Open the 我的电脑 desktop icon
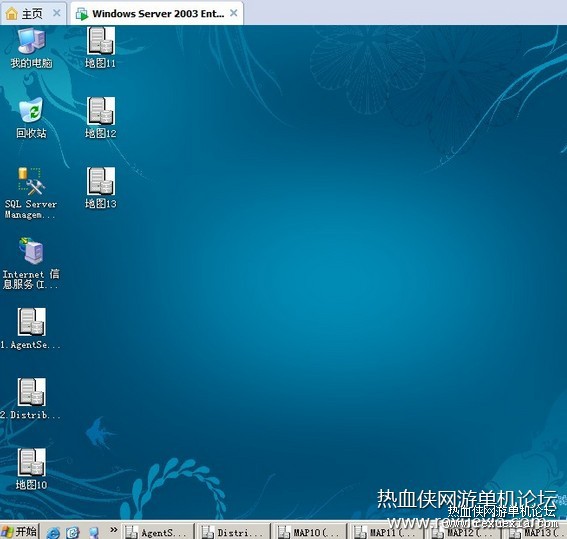 (x=31, y=48)
